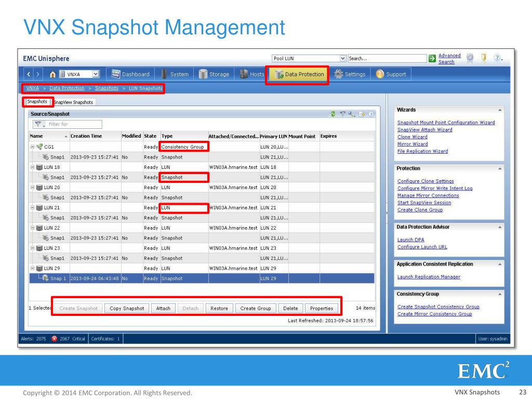Click the table help icon
Viewport: 532px width, 399px height.
(371, 114)
